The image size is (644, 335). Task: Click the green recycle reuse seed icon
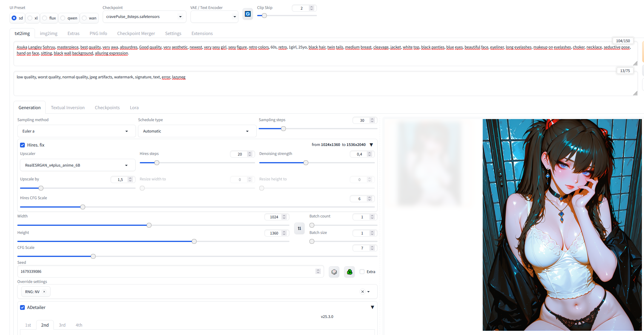349,272
